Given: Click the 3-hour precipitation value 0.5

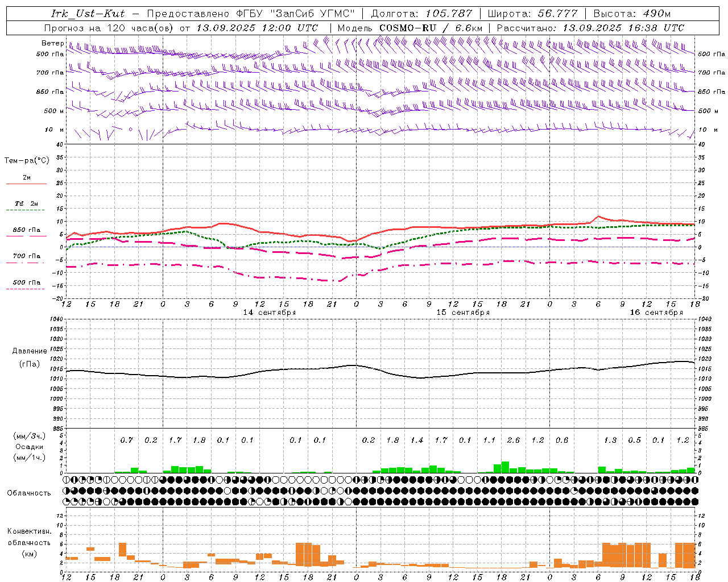Looking at the screenshot, I should click(x=634, y=440).
